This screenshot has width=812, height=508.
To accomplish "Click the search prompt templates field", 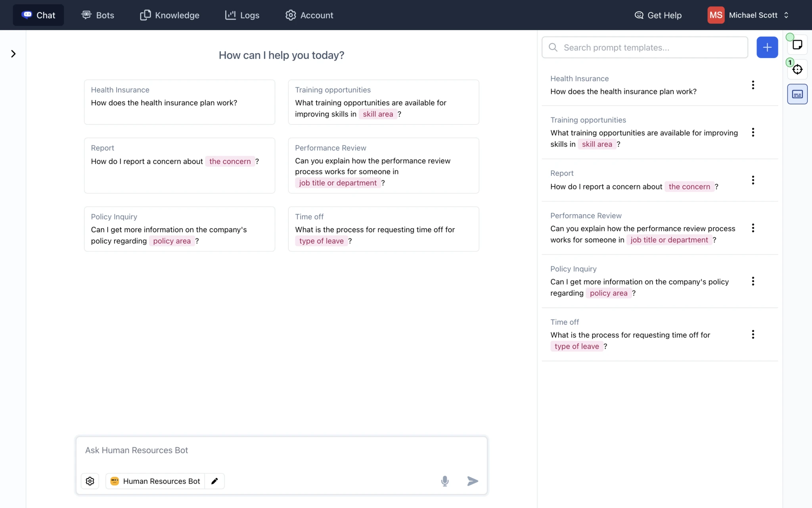I will coord(644,47).
